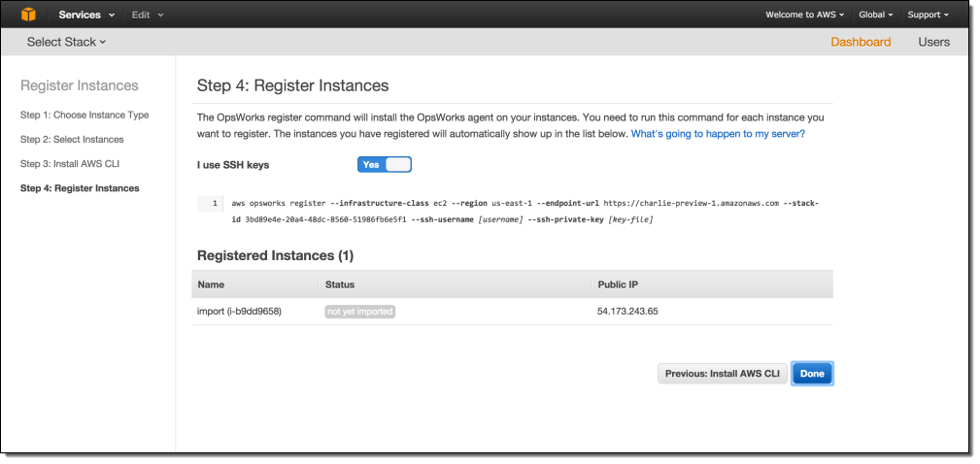This screenshot has height=464, width=980.
Task: Select the import (i-b9dd9658) instance row
Action: pos(239,312)
